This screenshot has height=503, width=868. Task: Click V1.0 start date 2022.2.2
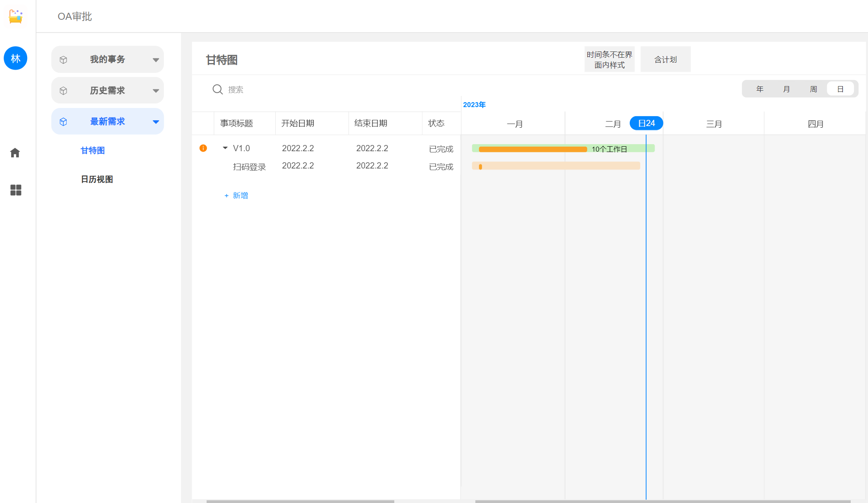pyautogui.click(x=298, y=148)
